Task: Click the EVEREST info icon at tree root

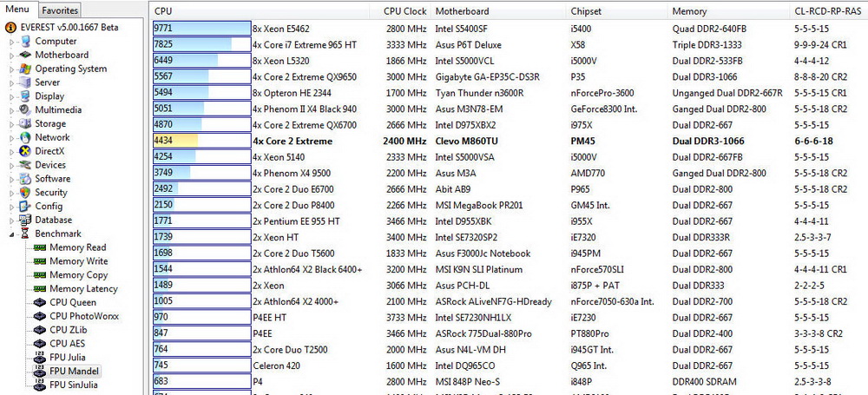Action: pos(10,27)
